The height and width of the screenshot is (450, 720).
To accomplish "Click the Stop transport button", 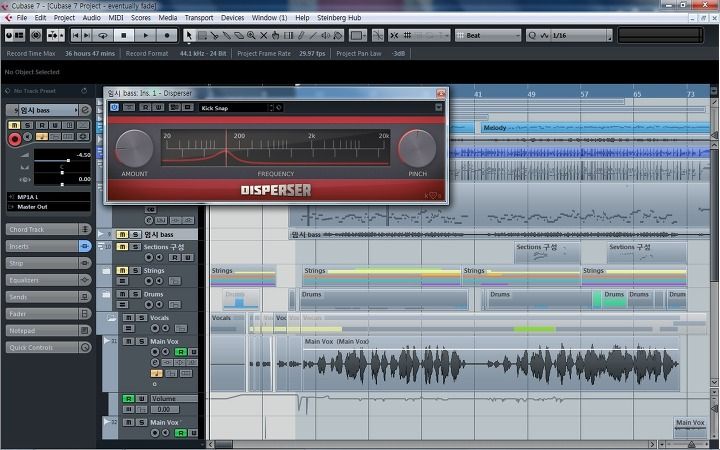I will coord(124,35).
